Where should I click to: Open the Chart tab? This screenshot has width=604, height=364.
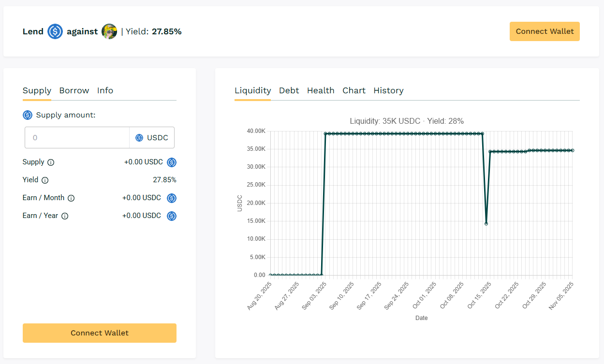click(x=354, y=90)
